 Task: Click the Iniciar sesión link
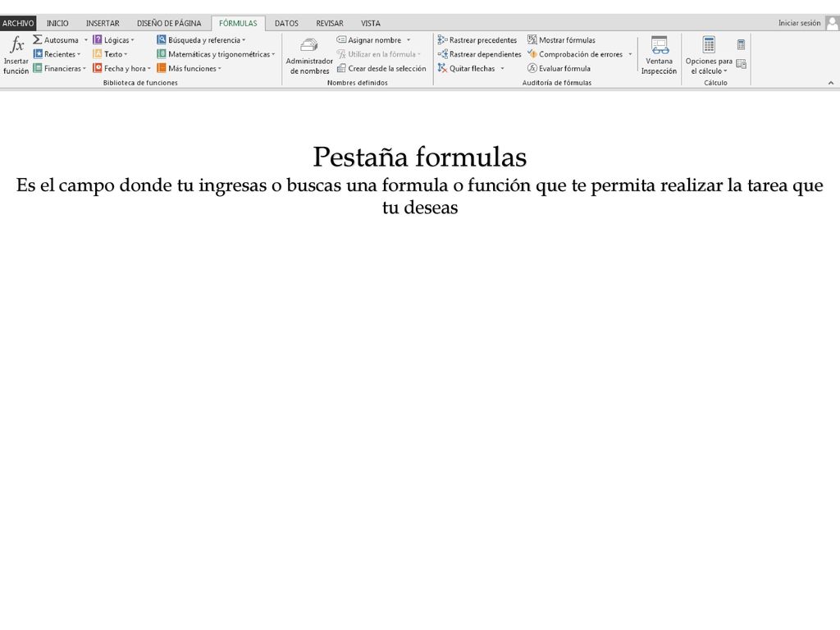(799, 23)
